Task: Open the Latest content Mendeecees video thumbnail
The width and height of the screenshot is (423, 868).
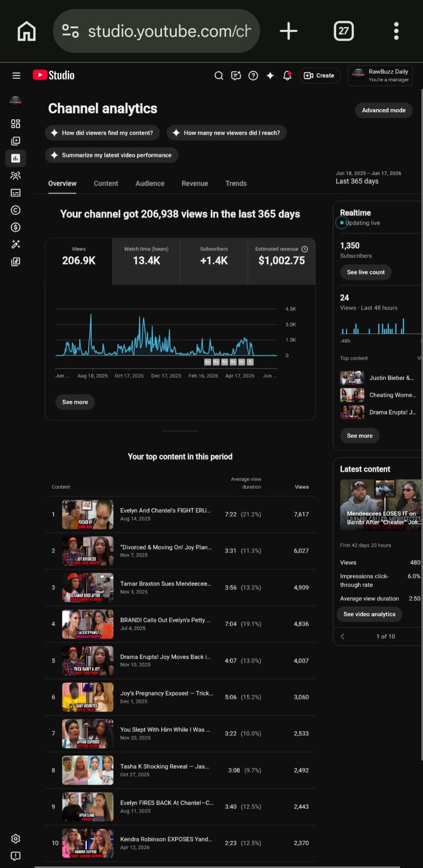Action: tap(381, 505)
